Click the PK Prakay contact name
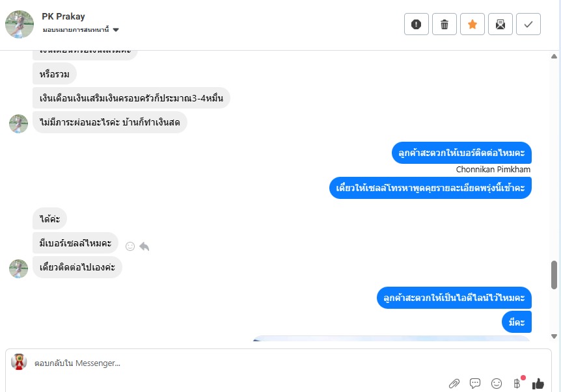Viewport: 561px width, 392px height. point(63,16)
